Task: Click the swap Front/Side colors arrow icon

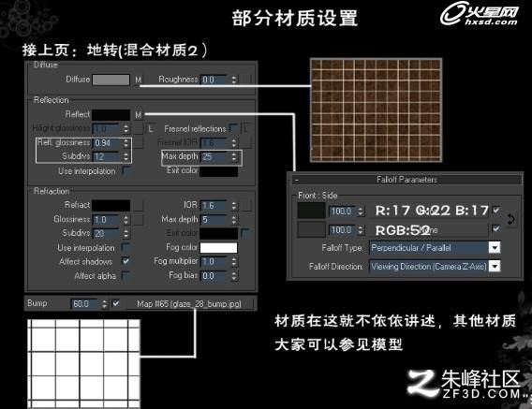Action: pos(511,219)
